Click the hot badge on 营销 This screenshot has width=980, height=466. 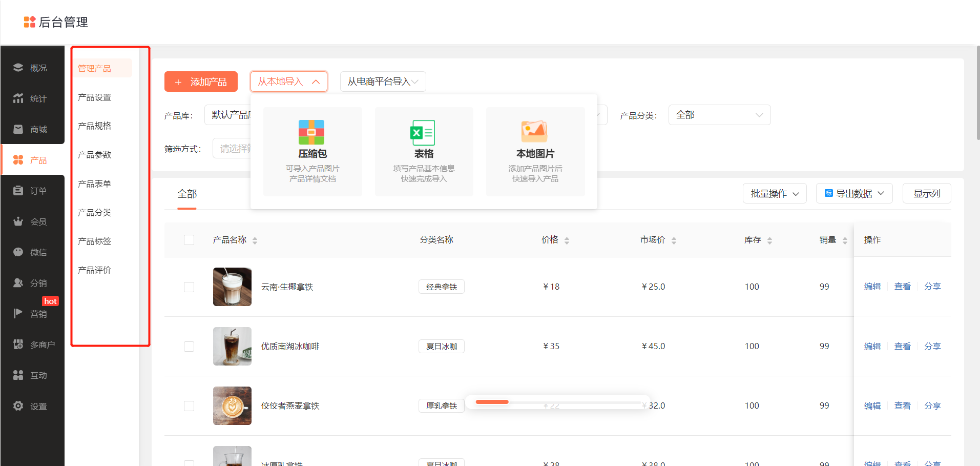pos(50,301)
